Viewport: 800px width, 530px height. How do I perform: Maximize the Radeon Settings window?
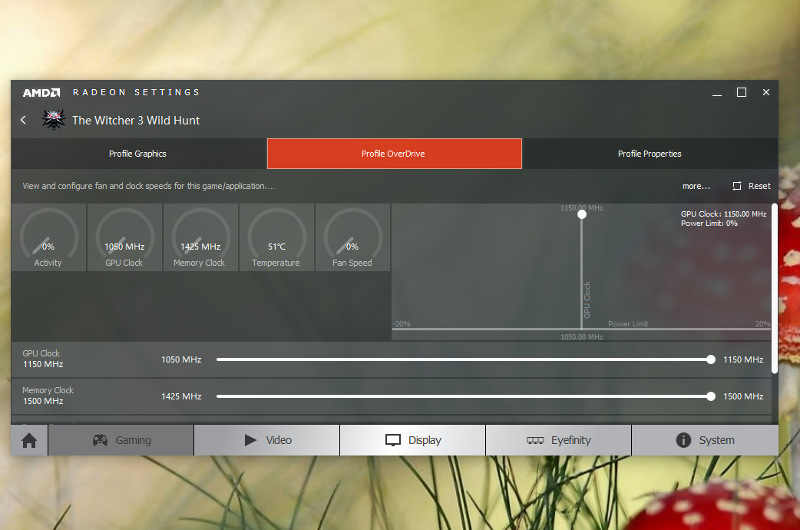tap(741, 92)
